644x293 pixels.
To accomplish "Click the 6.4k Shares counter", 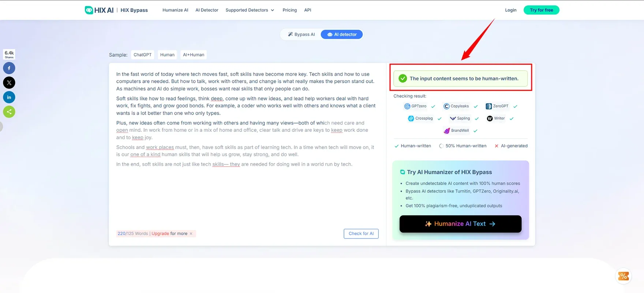I will pos(9,54).
